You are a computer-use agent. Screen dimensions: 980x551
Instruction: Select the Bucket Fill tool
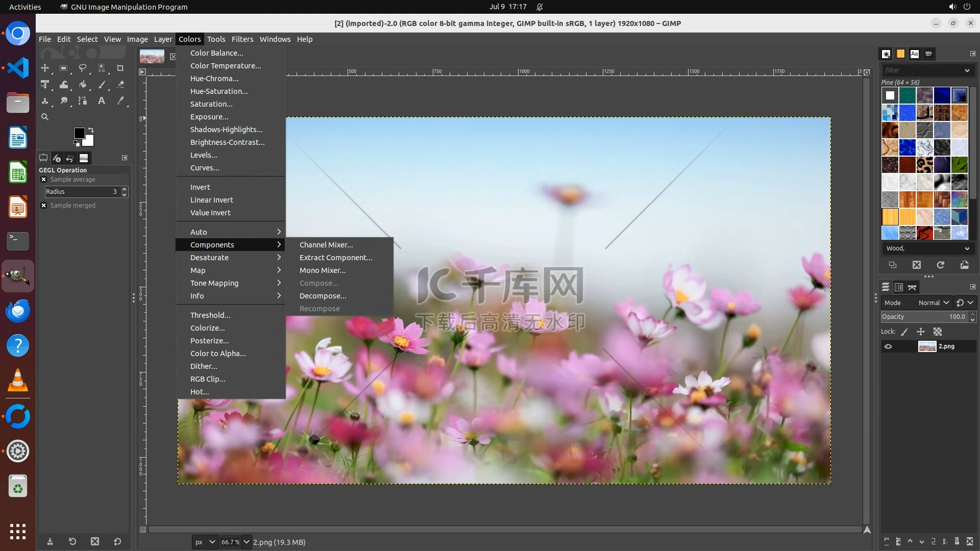pyautogui.click(x=83, y=84)
